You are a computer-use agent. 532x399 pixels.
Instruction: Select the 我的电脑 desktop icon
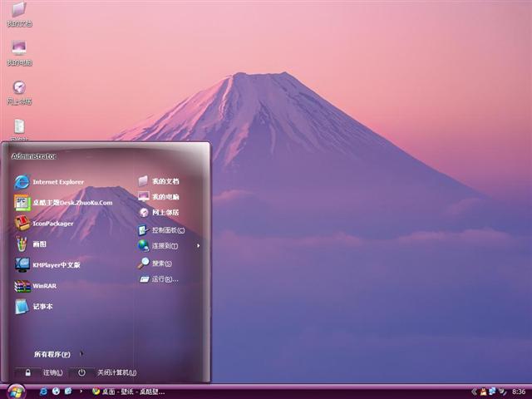(x=19, y=53)
